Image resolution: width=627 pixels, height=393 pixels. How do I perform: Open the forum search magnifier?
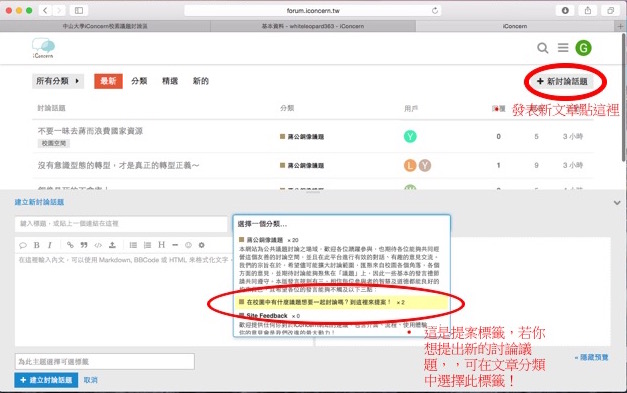[542, 48]
